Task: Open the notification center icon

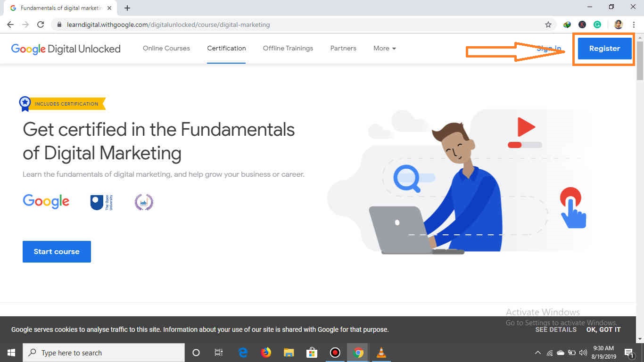Action: (x=629, y=353)
